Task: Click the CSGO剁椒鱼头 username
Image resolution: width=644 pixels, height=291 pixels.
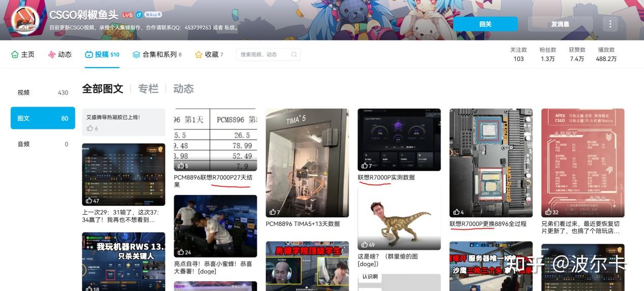Action: (84, 15)
